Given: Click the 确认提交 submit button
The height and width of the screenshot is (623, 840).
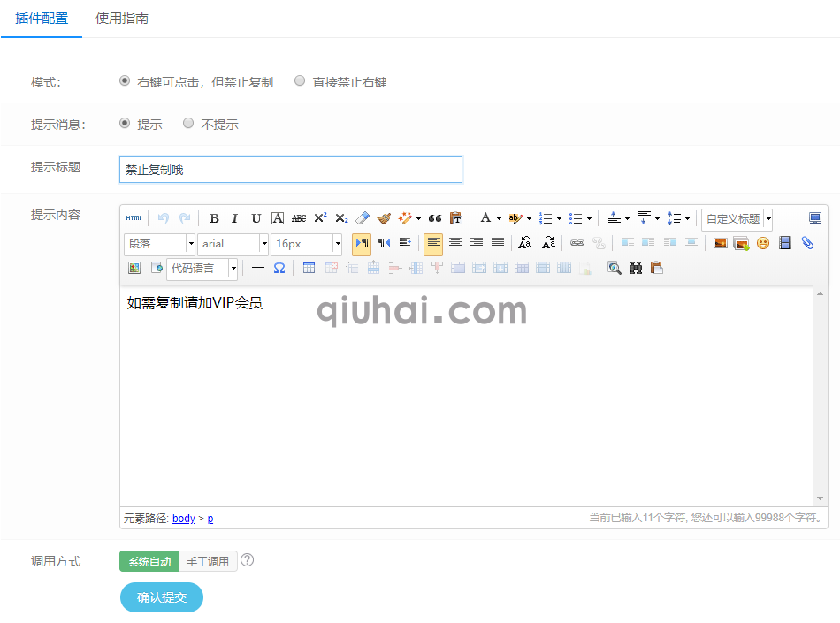Looking at the screenshot, I should [x=161, y=597].
